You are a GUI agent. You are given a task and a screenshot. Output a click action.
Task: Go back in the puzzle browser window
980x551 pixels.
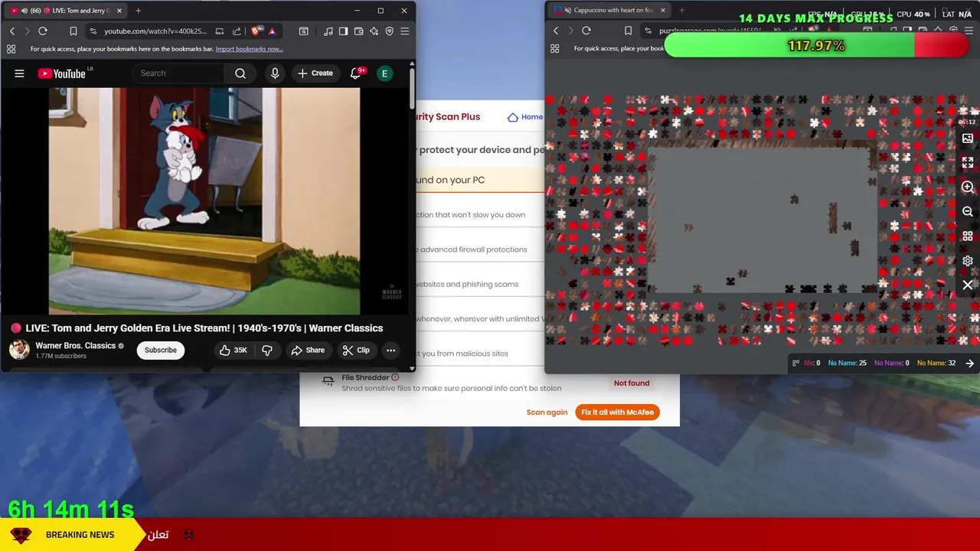[x=556, y=31]
